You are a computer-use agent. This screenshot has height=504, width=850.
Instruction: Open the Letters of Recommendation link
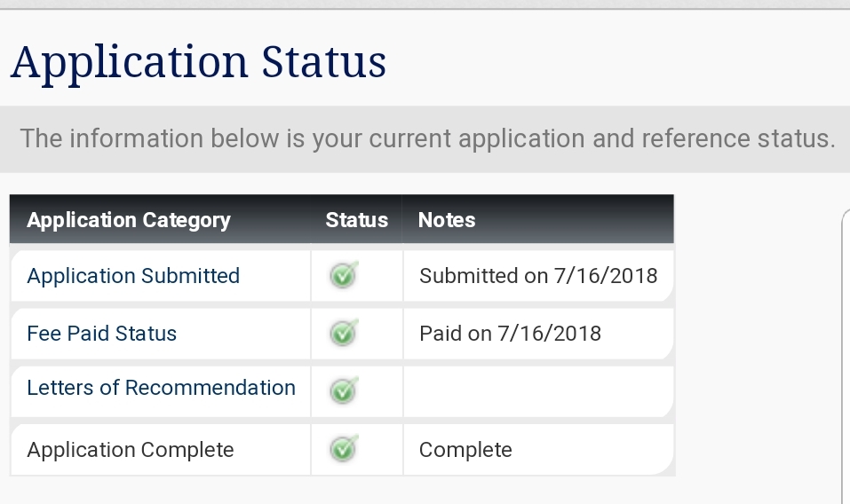point(161,388)
